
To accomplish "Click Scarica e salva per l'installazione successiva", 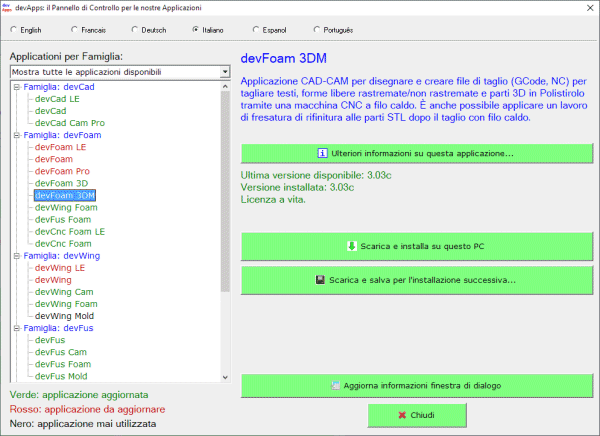I will tap(417, 280).
